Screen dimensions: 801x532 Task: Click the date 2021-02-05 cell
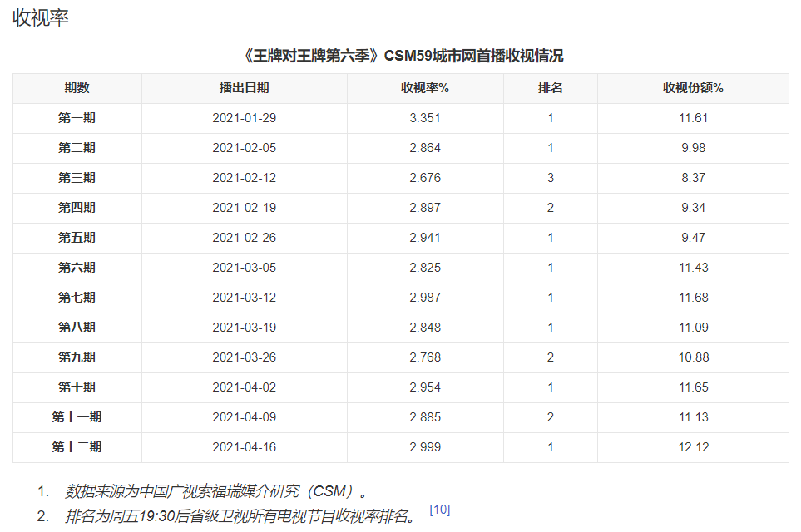point(244,148)
